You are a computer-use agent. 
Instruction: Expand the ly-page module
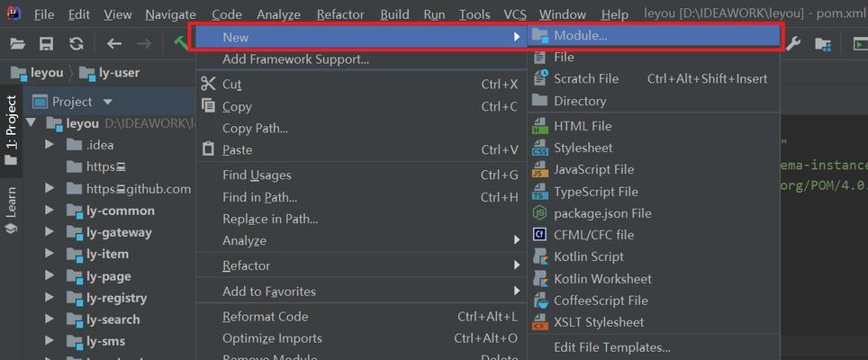click(x=50, y=276)
